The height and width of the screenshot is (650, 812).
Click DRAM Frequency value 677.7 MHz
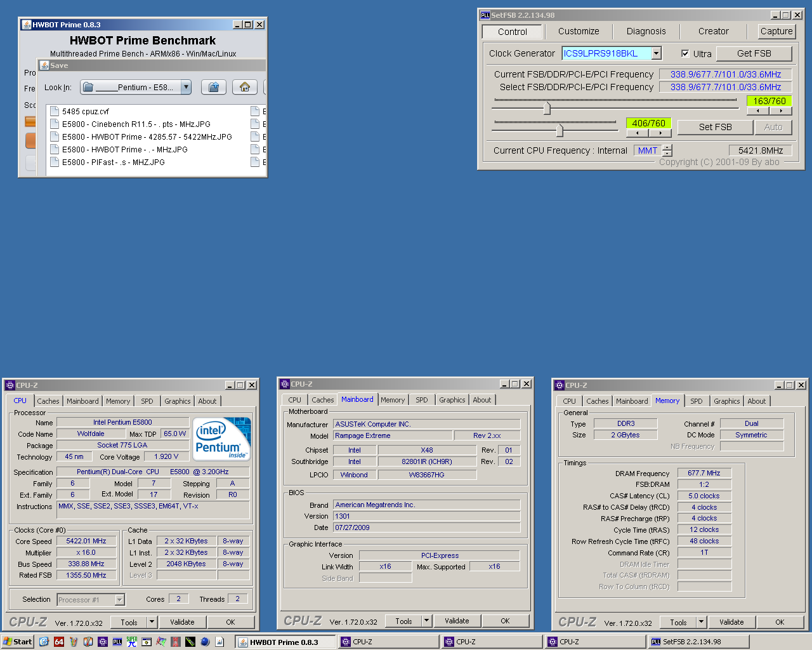pos(704,473)
